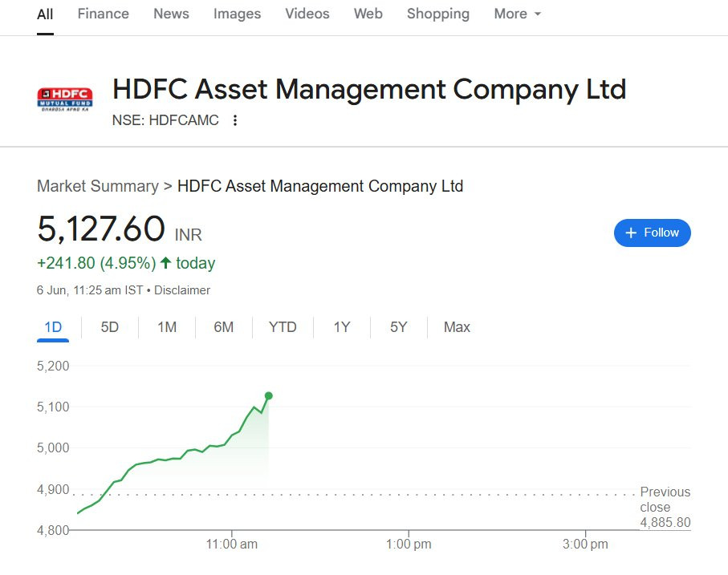728x575 pixels.
Task: Open the Shopping tab
Action: (x=438, y=14)
